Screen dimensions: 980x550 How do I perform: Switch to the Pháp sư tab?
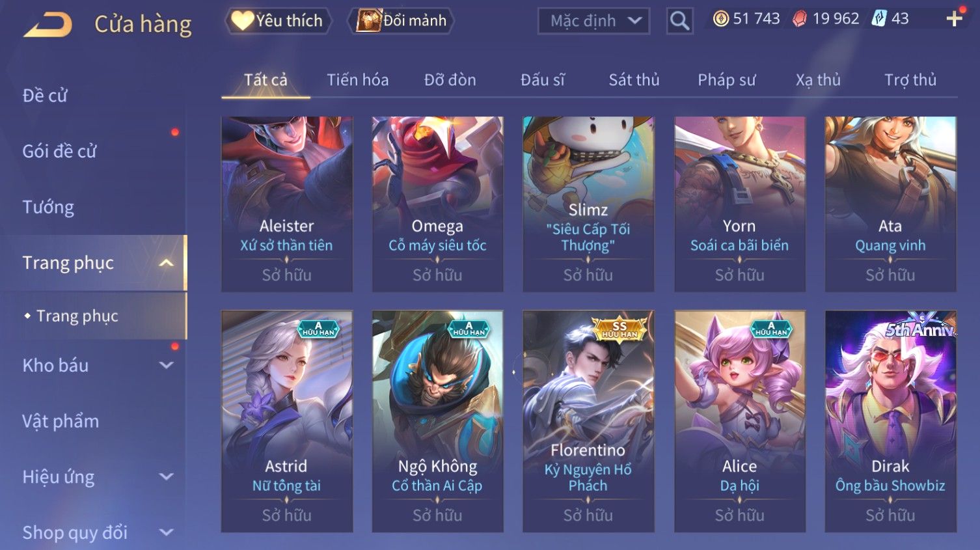[726, 80]
